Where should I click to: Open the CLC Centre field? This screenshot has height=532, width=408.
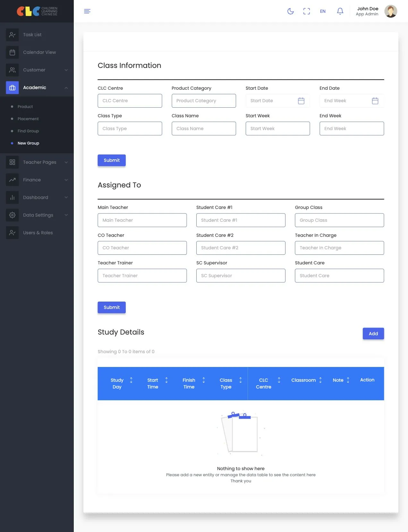click(x=130, y=101)
